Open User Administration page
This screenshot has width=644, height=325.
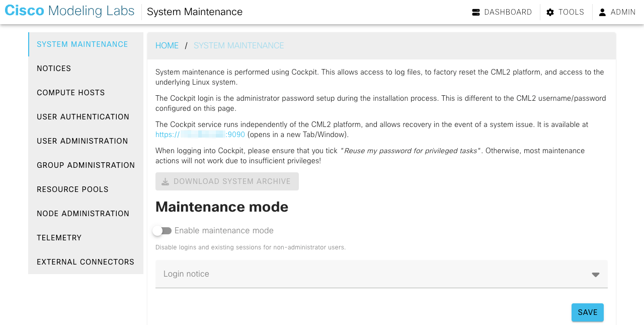(86, 141)
